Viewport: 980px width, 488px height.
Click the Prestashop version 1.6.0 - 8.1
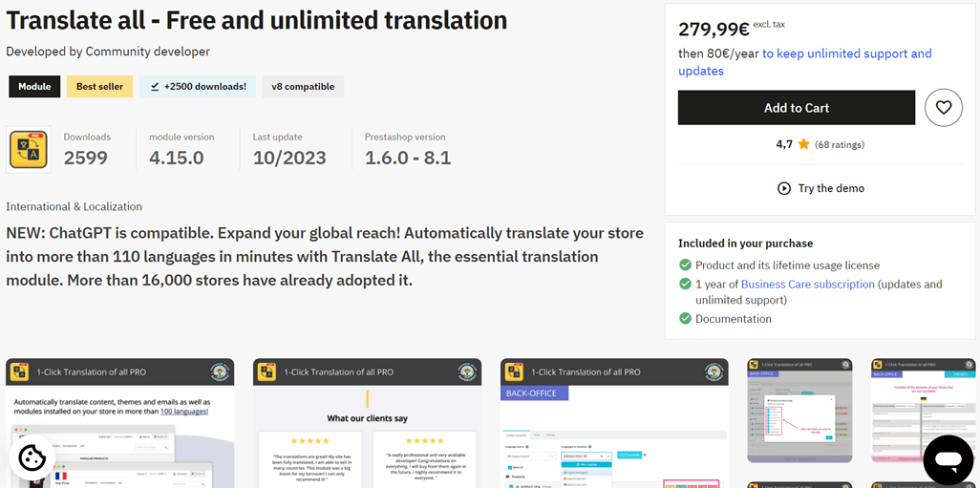click(x=408, y=159)
